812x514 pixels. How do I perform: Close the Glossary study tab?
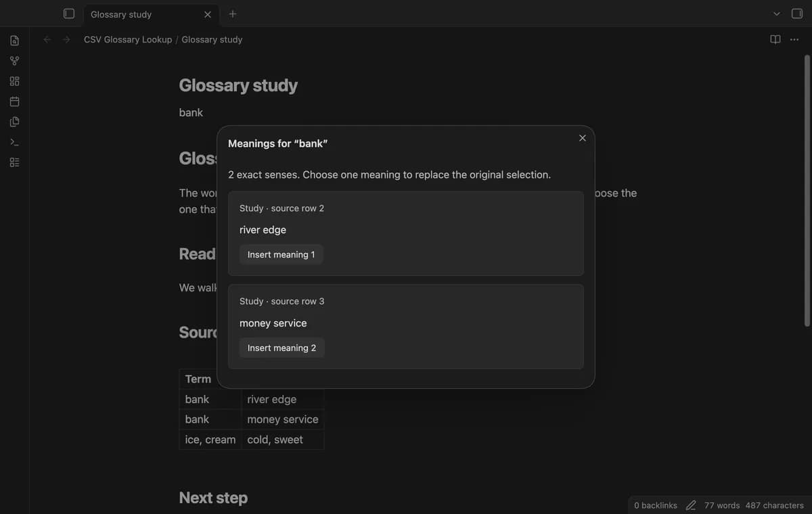(x=208, y=14)
